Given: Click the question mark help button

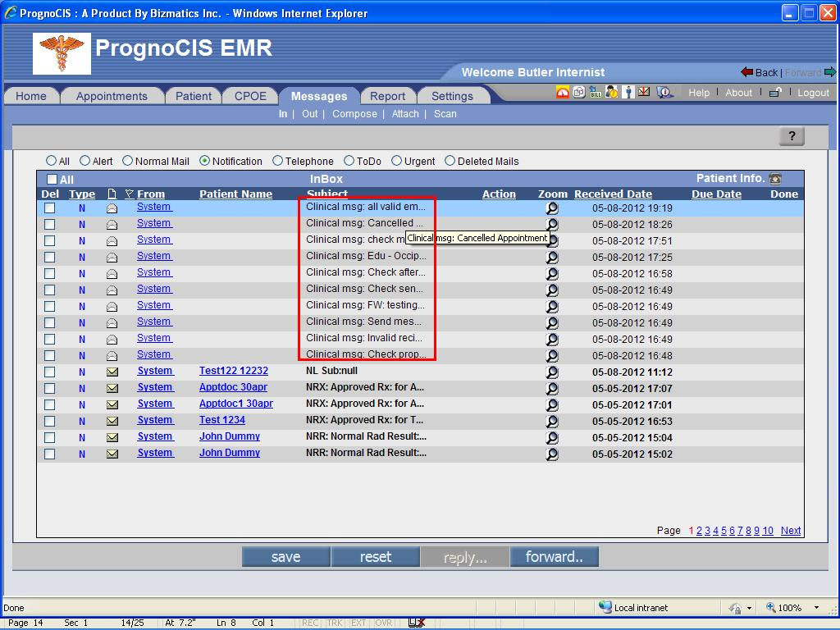Looking at the screenshot, I should [x=792, y=136].
